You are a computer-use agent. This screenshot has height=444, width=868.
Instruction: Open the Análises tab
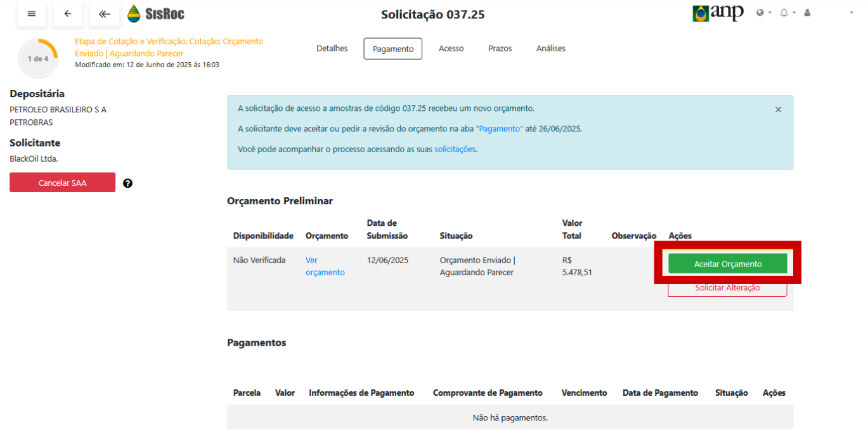(550, 49)
